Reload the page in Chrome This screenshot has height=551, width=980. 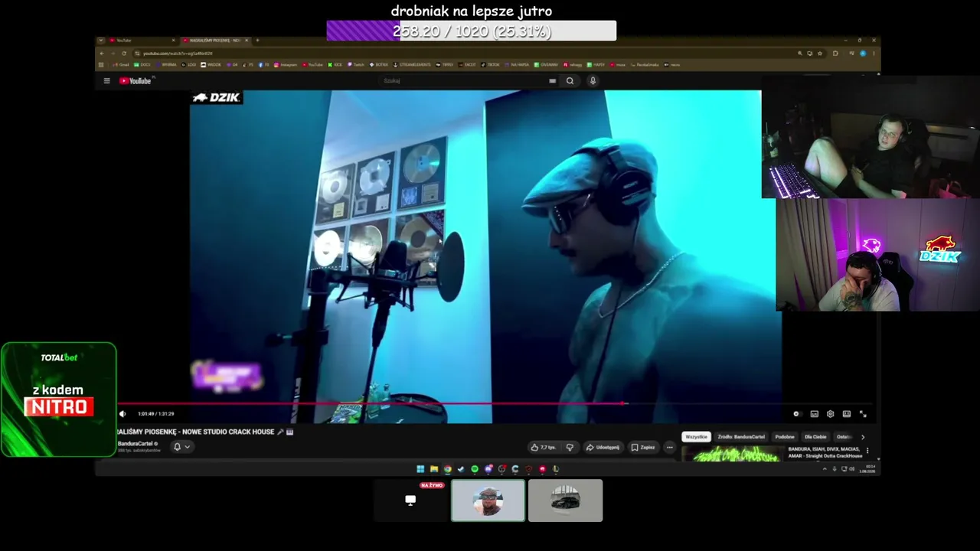(x=123, y=53)
